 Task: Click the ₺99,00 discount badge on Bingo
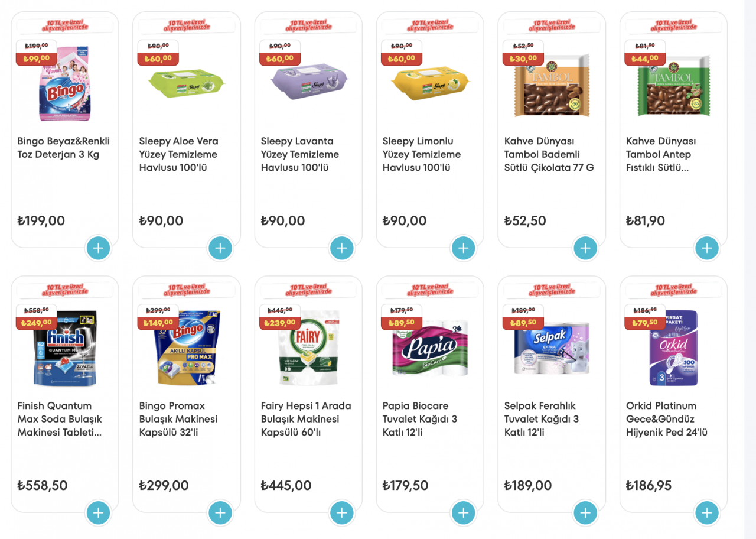point(37,59)
